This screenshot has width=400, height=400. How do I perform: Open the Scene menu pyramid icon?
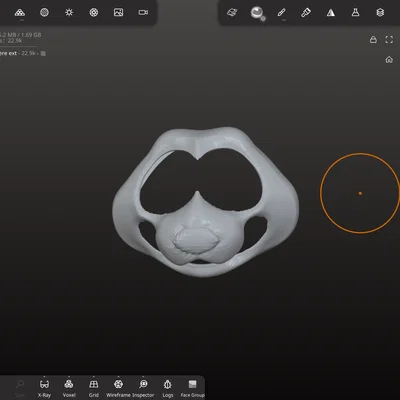tap(20, 13)
